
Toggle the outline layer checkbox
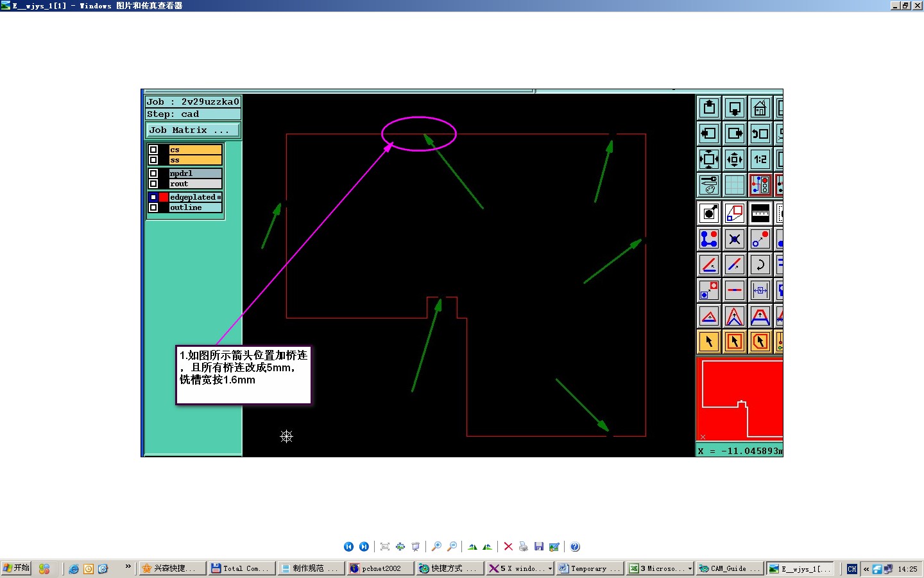tap(153, 207)
